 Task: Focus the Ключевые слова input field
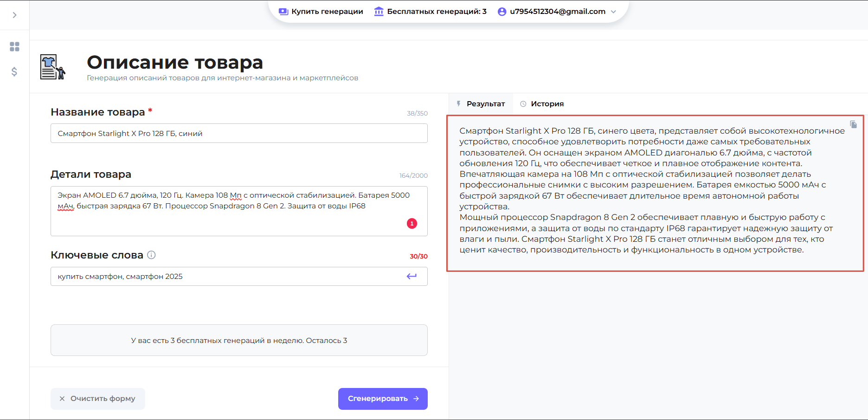239,276
